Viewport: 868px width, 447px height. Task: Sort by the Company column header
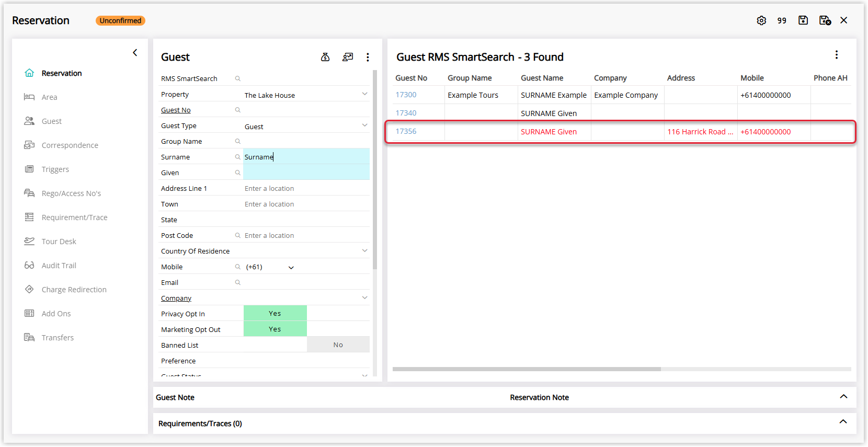(x=610, y=78)
